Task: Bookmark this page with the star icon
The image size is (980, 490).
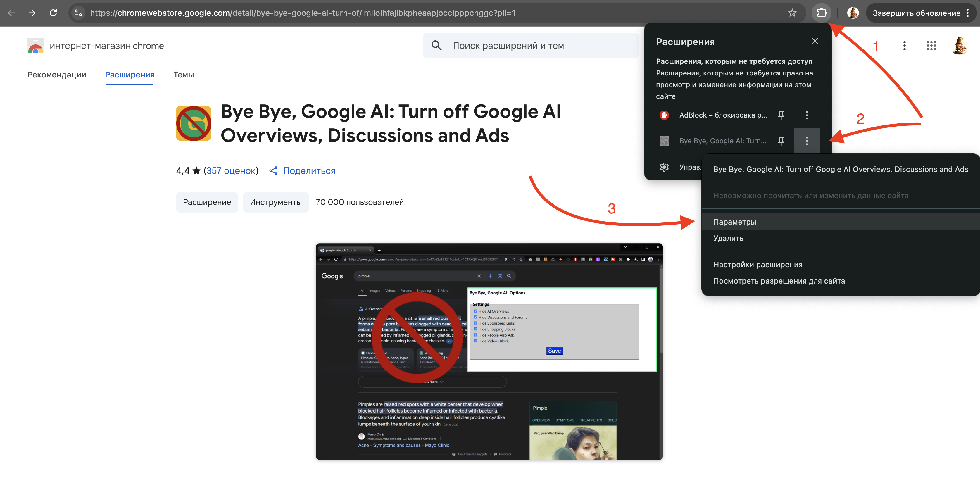Action: pyautogui.click(x=792, y=13)
